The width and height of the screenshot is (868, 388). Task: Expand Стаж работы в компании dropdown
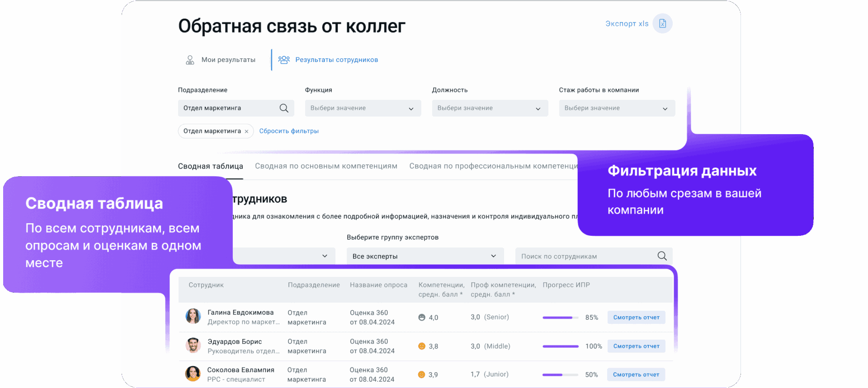point(617,108)
